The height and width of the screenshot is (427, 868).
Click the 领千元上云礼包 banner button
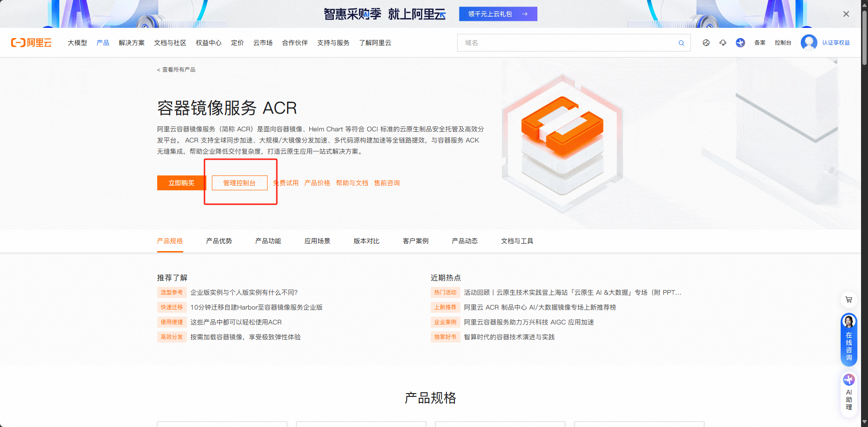498,14
